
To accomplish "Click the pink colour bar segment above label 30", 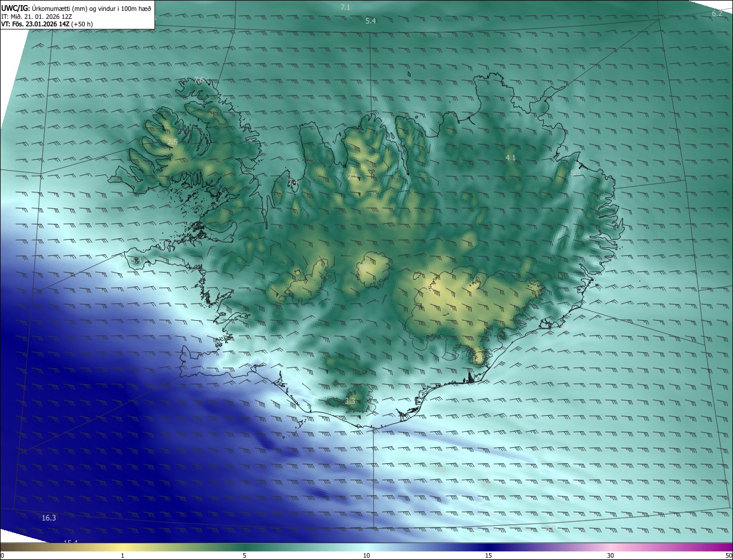I will pyautogui.click(x=610, y=547).
